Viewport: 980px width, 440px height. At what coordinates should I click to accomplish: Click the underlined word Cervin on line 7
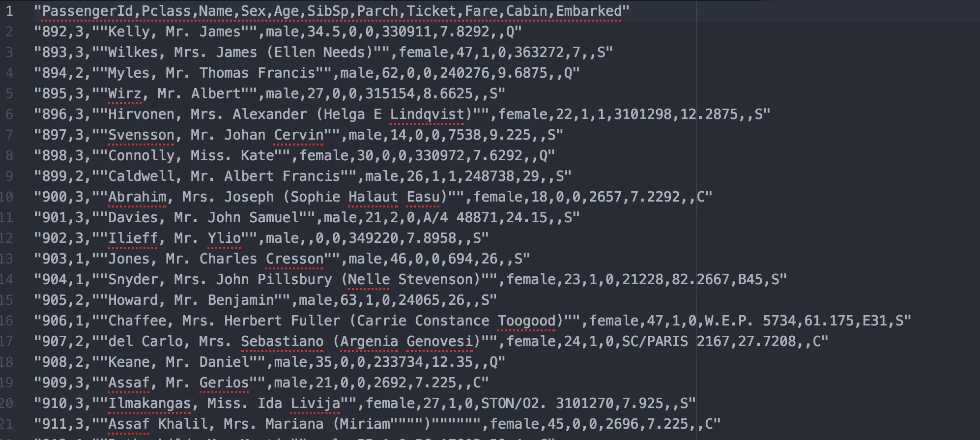(x=298, y=135)
